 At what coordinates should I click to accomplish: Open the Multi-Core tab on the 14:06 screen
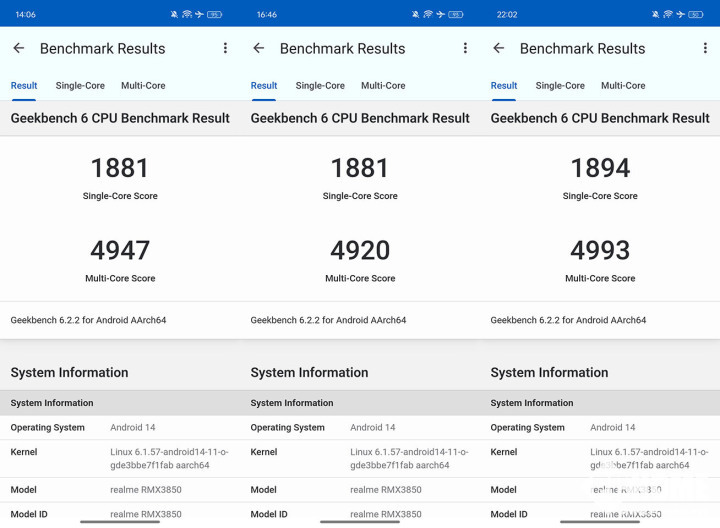point(143,86)
